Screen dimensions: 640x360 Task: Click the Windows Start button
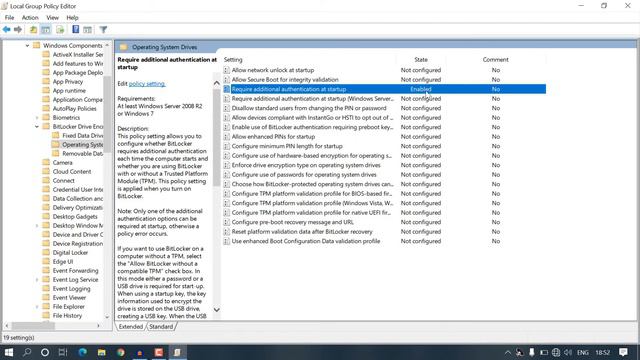(9, 352)
